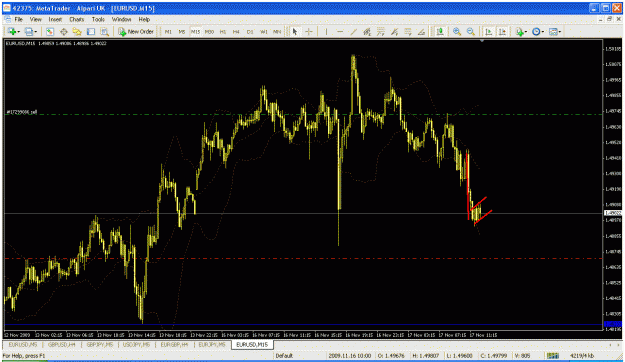Open the Periodicity clock icon
Viewport: 625px width, 362px height.
[536, 31]
